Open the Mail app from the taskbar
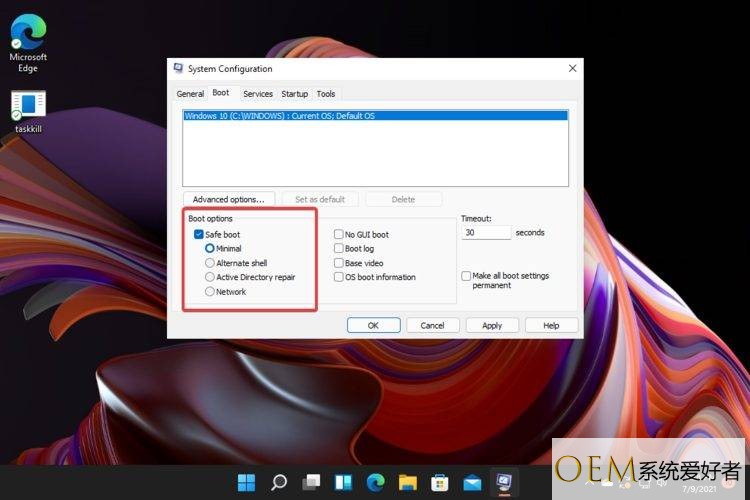The width and height of the screenshot is (750, 500). [x=471, y=482]
